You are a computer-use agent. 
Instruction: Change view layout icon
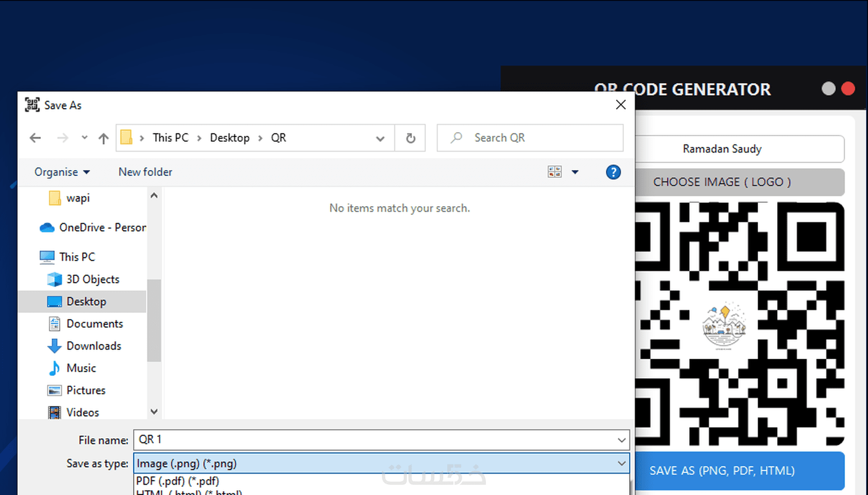[x=554, y=172]
